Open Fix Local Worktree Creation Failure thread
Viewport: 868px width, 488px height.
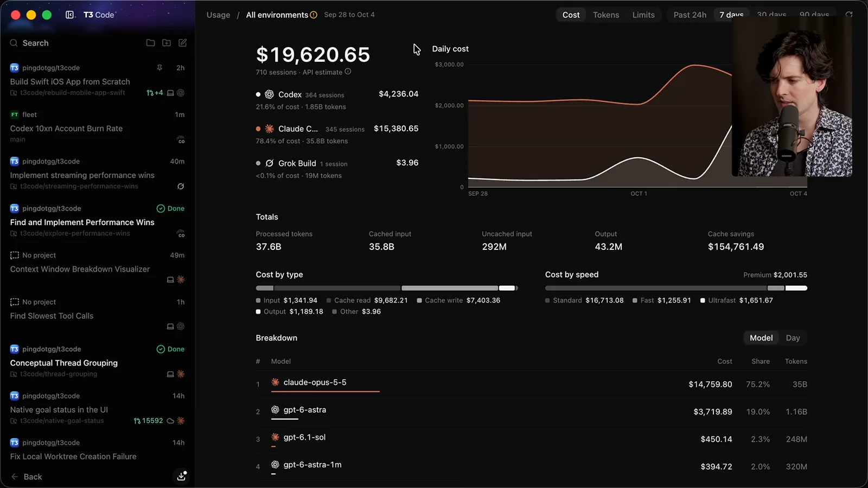coord(98,450)
